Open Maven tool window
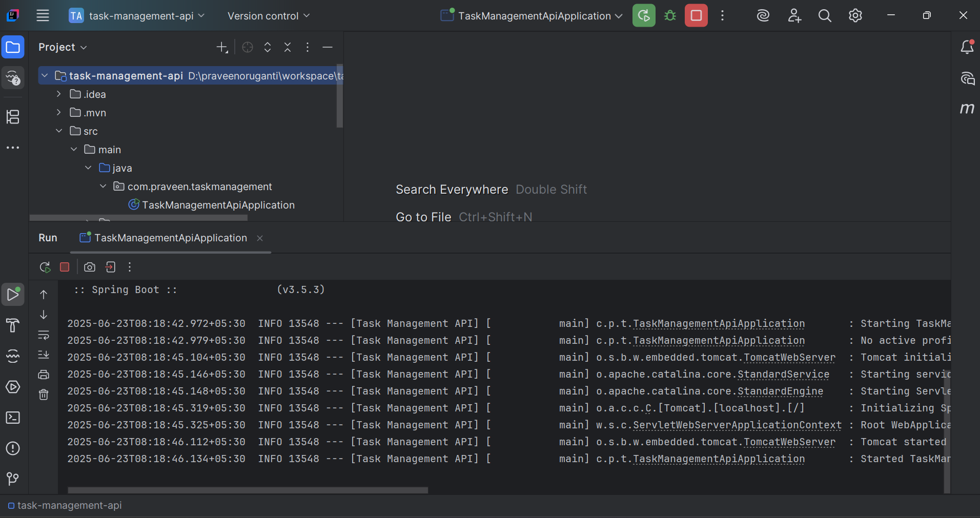This screenshot has height=518, width=980. coord(967,108)
